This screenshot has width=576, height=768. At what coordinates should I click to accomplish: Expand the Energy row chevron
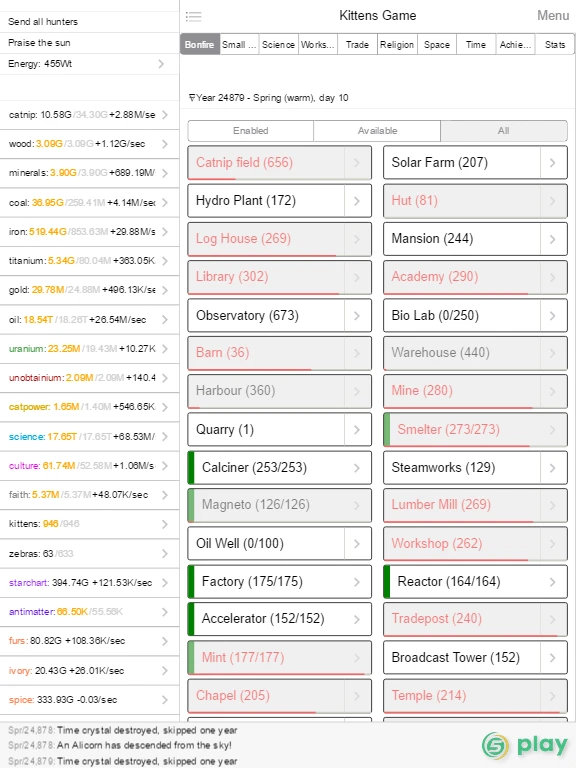coord(161,64)
